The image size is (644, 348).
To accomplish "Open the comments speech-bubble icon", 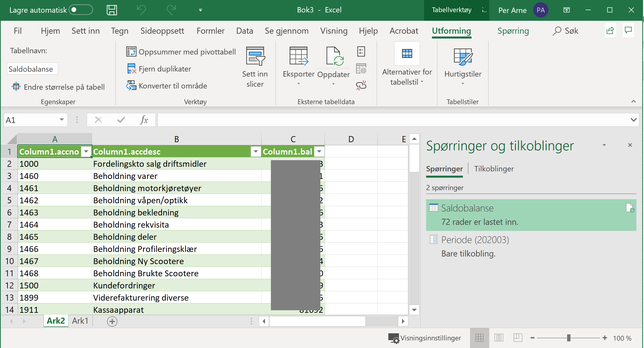I will coord(628,31).
